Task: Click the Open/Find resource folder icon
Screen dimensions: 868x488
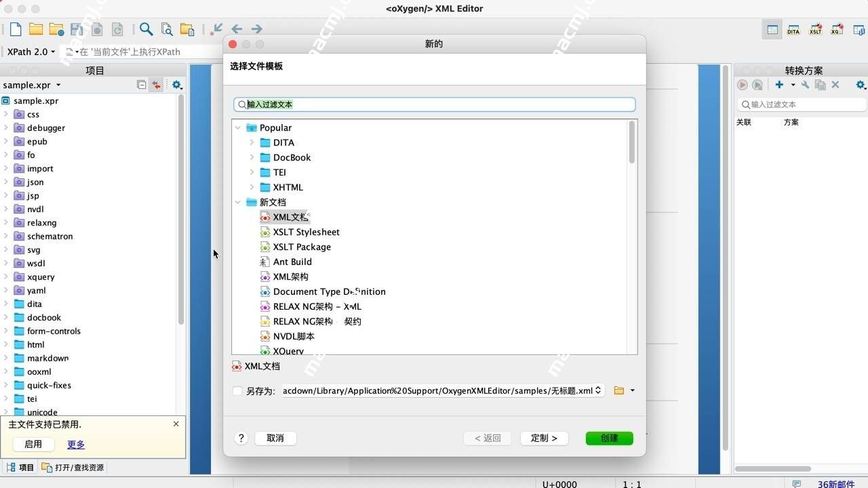Action: point(187,29)
